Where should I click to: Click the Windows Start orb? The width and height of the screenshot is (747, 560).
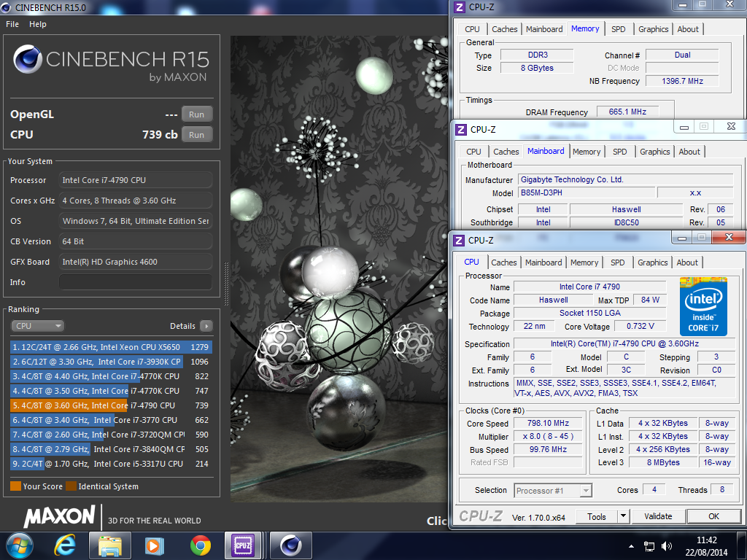(x=20, y=545)
